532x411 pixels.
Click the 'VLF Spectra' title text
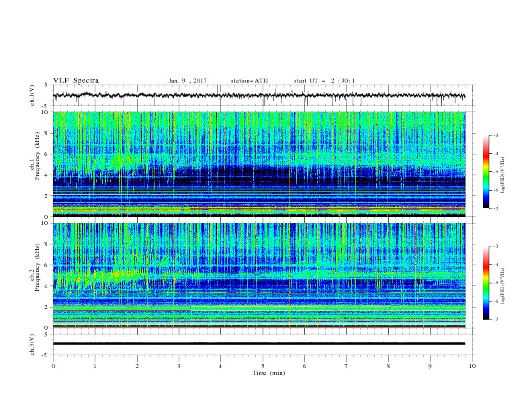point(76,81)
